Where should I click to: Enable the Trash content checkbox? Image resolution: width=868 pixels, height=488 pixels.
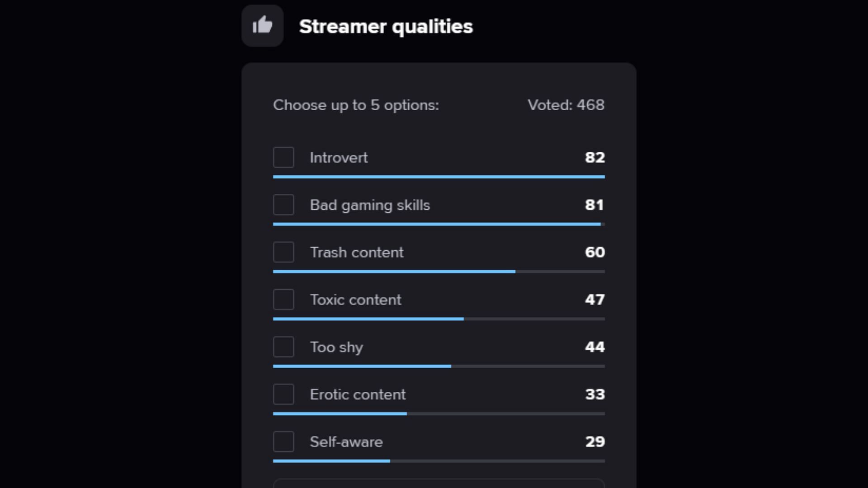click(284, 252)
